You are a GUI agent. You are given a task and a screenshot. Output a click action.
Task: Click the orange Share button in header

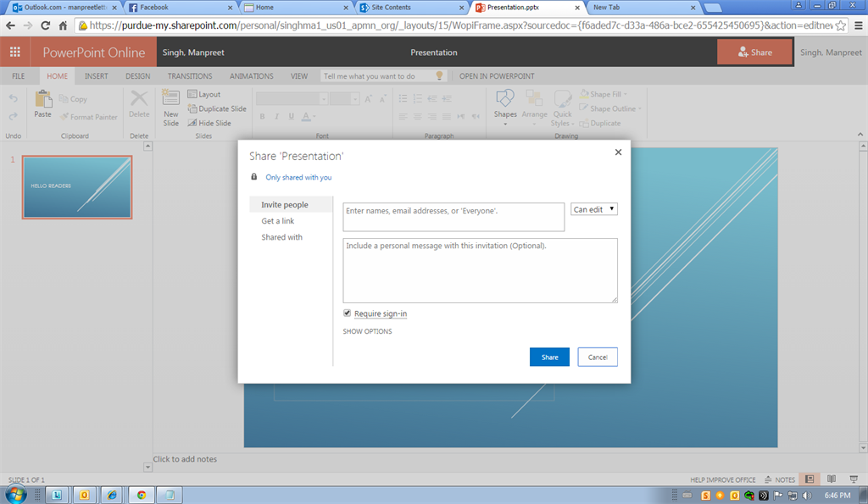[x=754, y=52]
